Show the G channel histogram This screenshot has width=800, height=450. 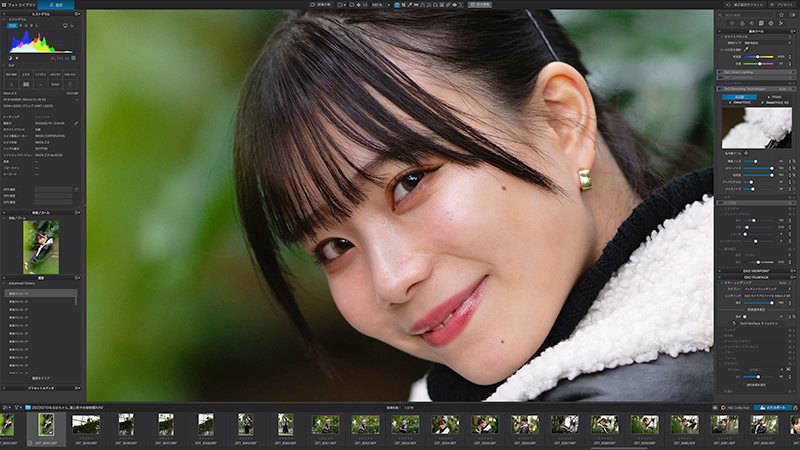tap(27, 26)
